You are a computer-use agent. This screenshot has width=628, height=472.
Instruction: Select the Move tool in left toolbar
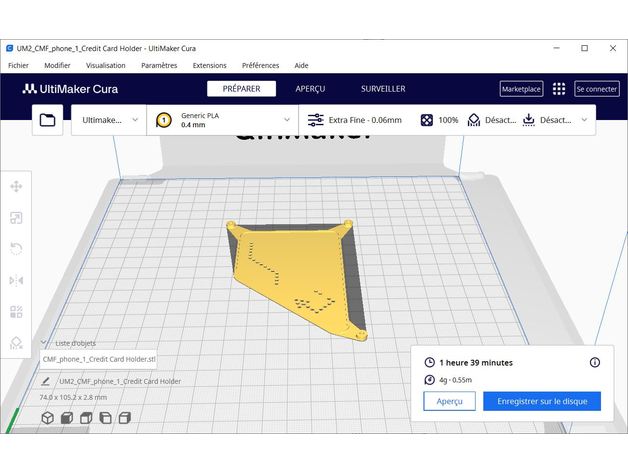16,186
